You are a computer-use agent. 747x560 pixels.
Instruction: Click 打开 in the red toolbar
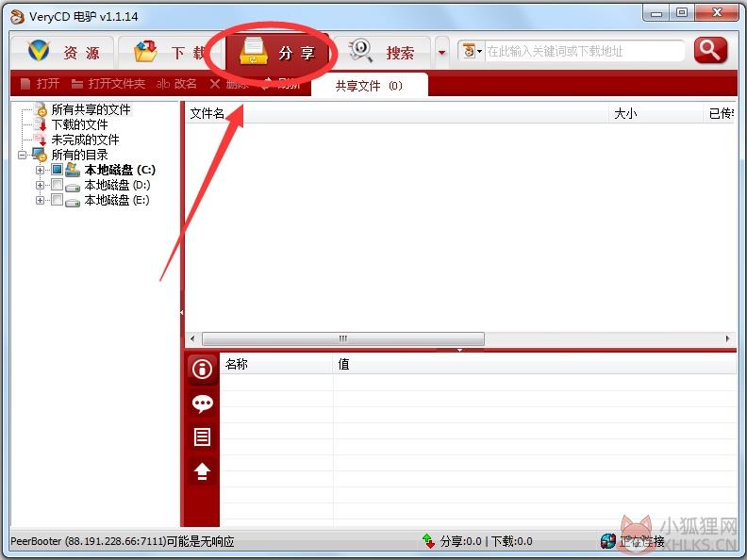(x=41, y=84)
